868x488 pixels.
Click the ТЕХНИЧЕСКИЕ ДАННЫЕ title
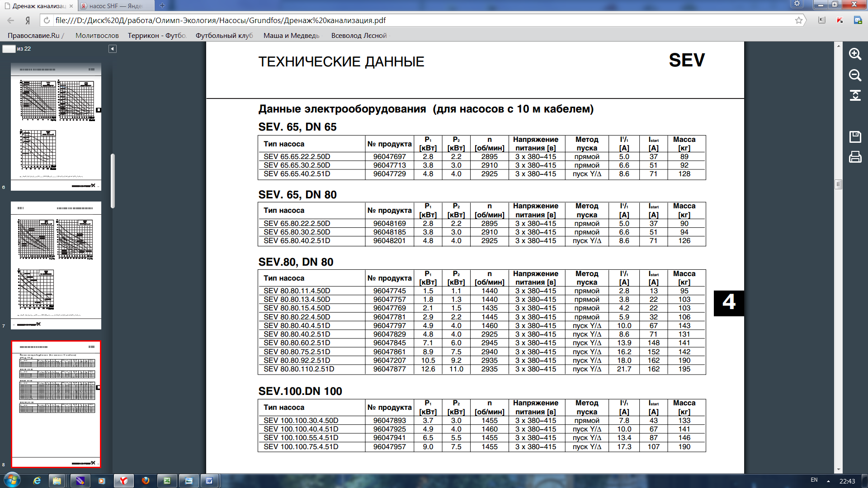[341, 62]
